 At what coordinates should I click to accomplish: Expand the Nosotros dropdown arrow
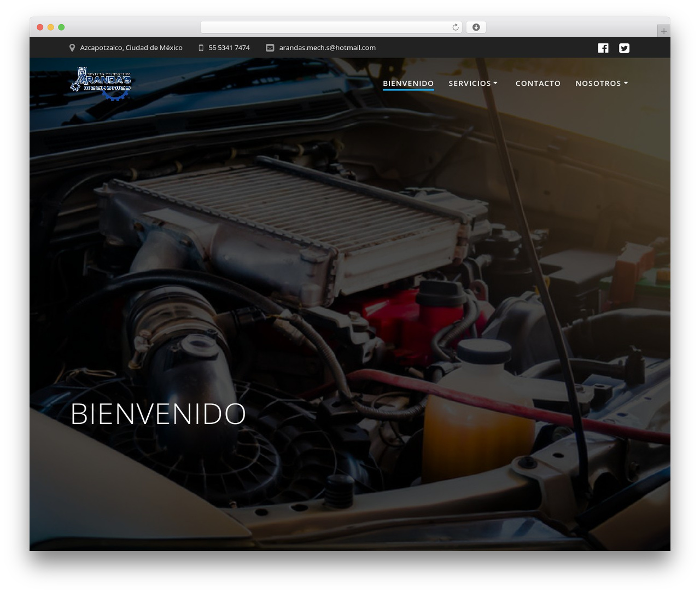[626, 83]
